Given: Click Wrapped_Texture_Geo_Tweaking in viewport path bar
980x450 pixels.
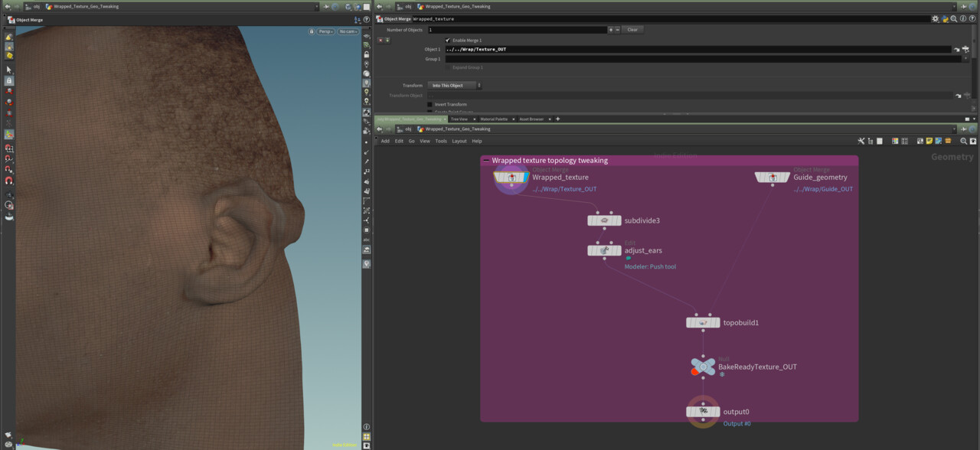Looking at the screenshot, I should pyautogui.click(x=86, y=6).
